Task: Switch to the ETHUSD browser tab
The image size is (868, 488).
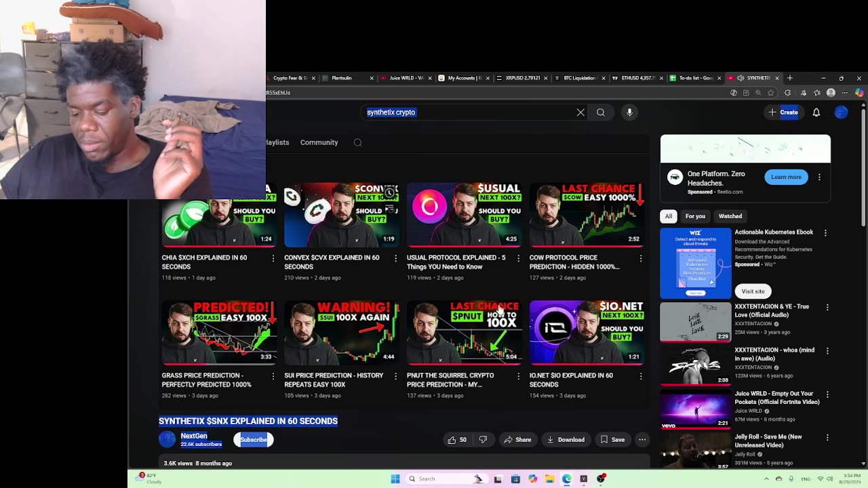Action: click(638, 78)
